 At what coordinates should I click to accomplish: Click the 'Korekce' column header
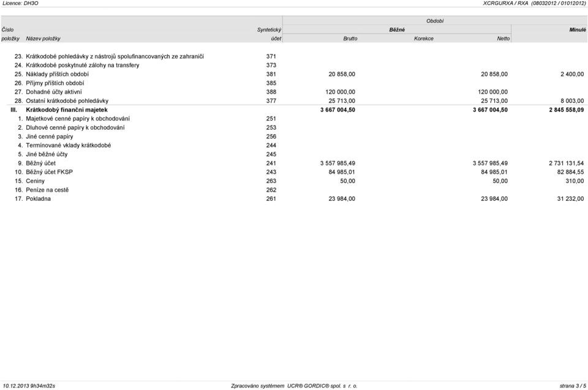coord(424,39)
